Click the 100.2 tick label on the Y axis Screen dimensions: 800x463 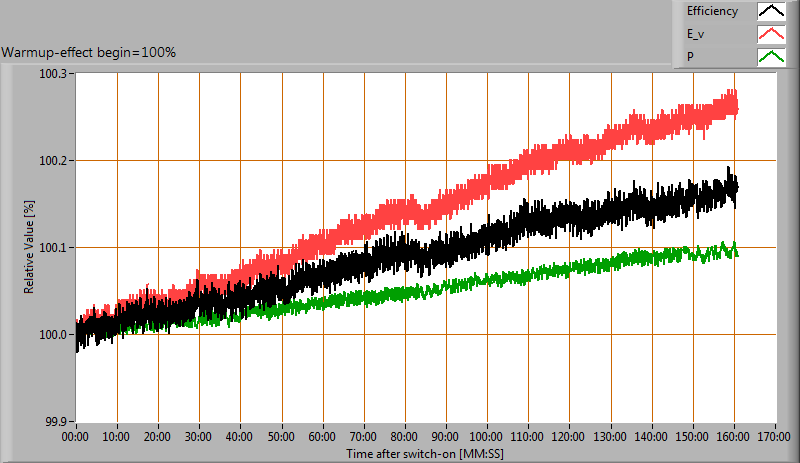click(53, 161)
